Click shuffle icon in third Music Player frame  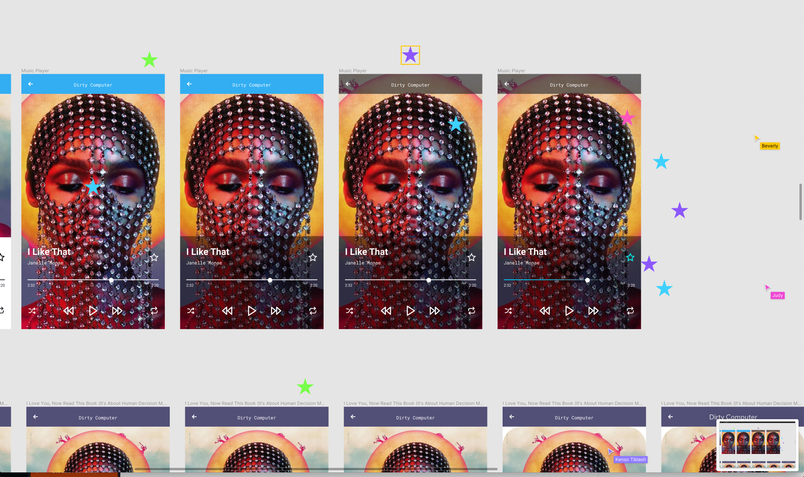coord(349,311)
